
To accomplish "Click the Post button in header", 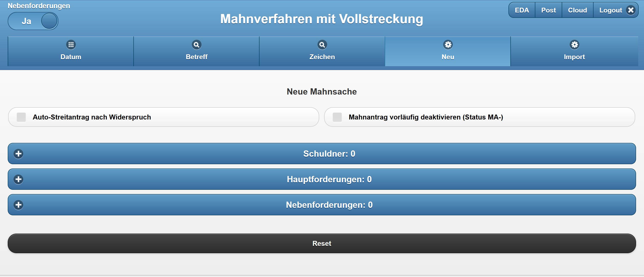I will click(x=548, y=10).
